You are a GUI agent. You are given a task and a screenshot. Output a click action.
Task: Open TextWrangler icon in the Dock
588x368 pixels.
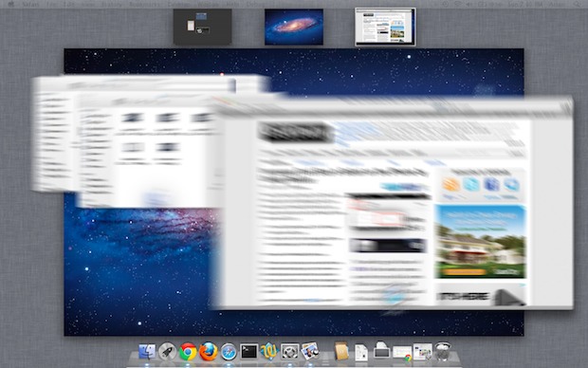pyautogui.click(x=269, y=352)
